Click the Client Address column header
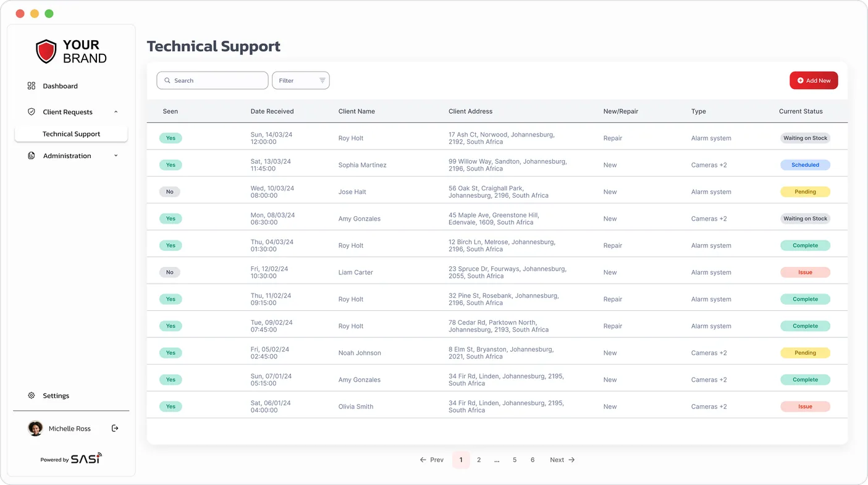This screenshot has height=485, width=868. pos(470,111)
